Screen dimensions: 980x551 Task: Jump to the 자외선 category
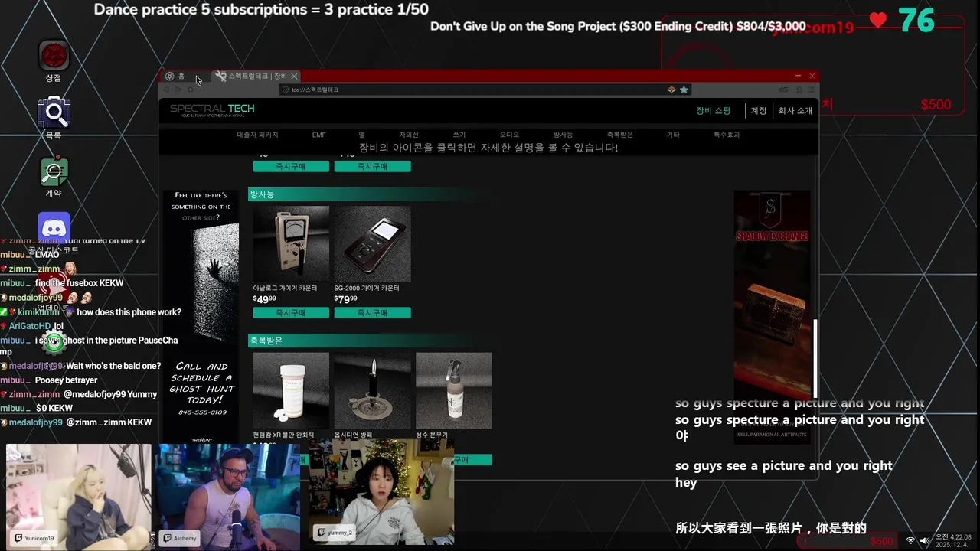coord(409,135)
